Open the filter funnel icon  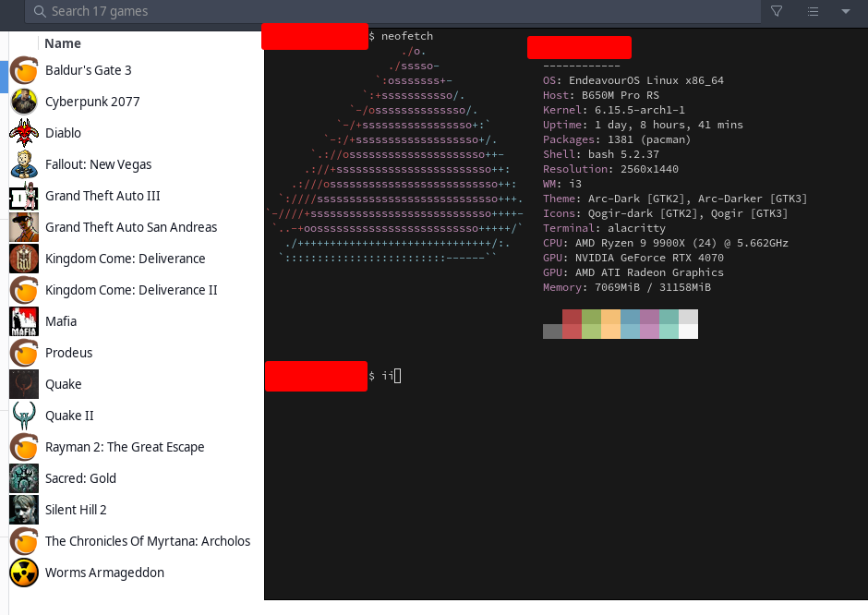pyautogui.click(x=777, y=11)
